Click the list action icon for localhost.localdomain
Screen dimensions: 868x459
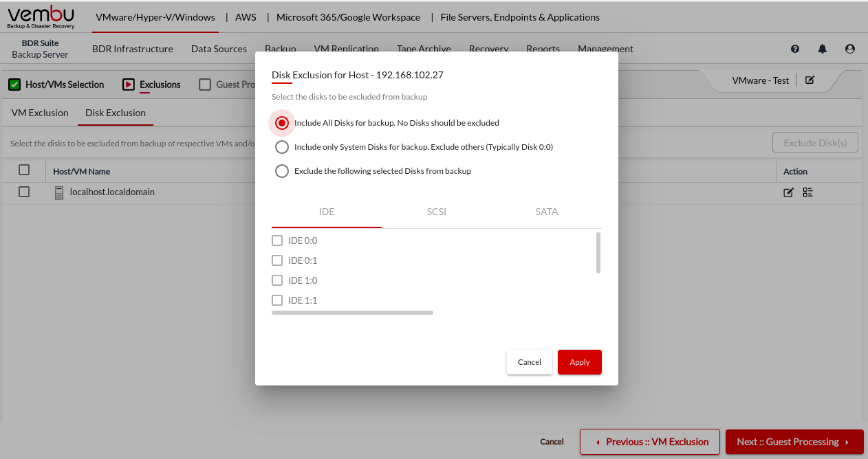pyautogui.click(x=807, y=192)
